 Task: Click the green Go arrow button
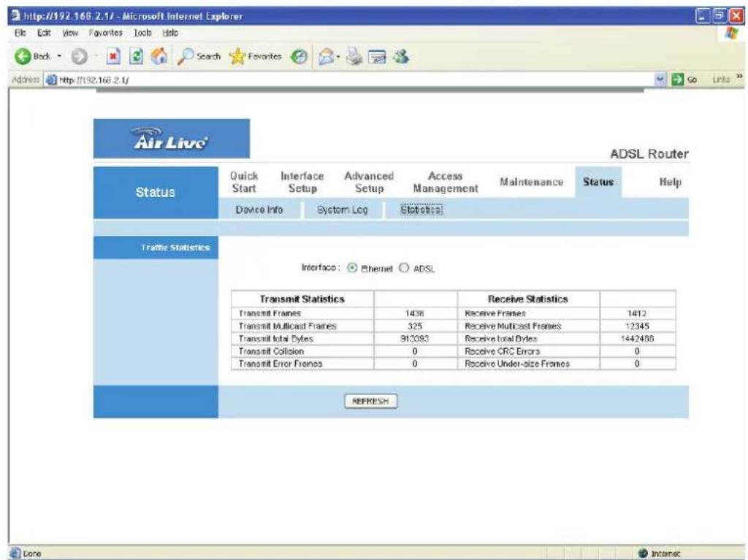[677, 79]
